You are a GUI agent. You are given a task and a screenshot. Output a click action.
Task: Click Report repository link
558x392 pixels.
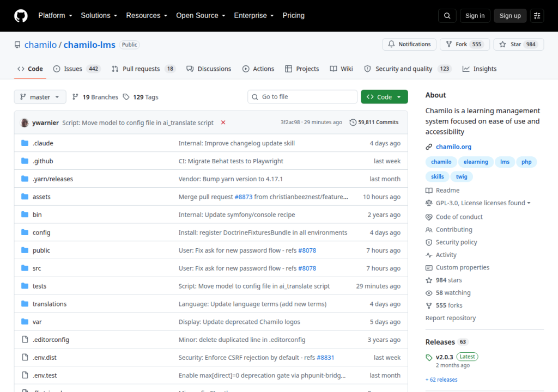451,318
